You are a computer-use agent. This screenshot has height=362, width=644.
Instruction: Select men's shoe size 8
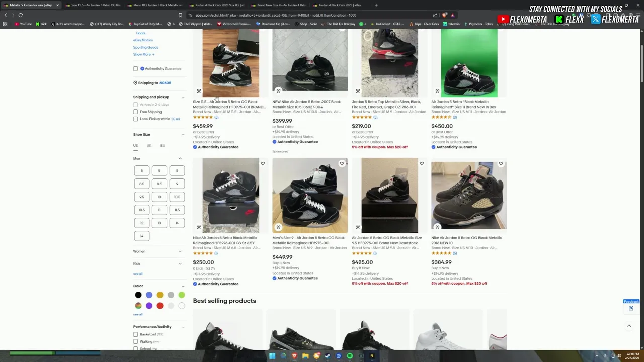177,171
